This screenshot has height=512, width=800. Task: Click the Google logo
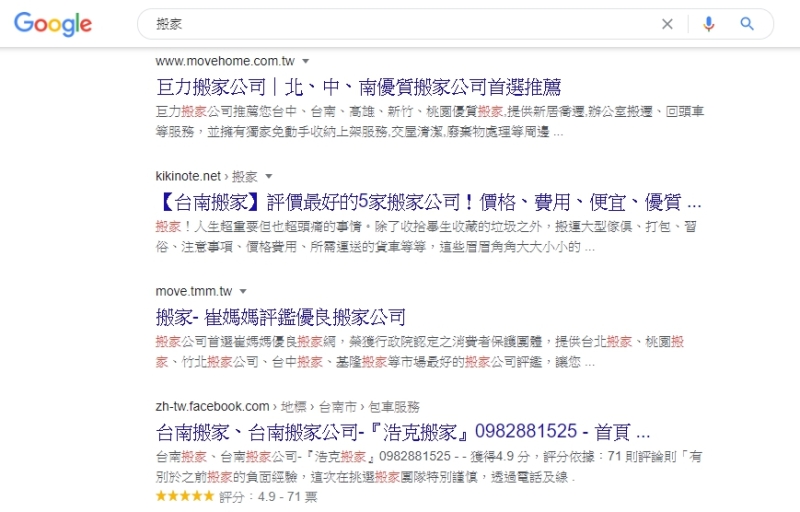pyautogui.click(x=53, y=24)
